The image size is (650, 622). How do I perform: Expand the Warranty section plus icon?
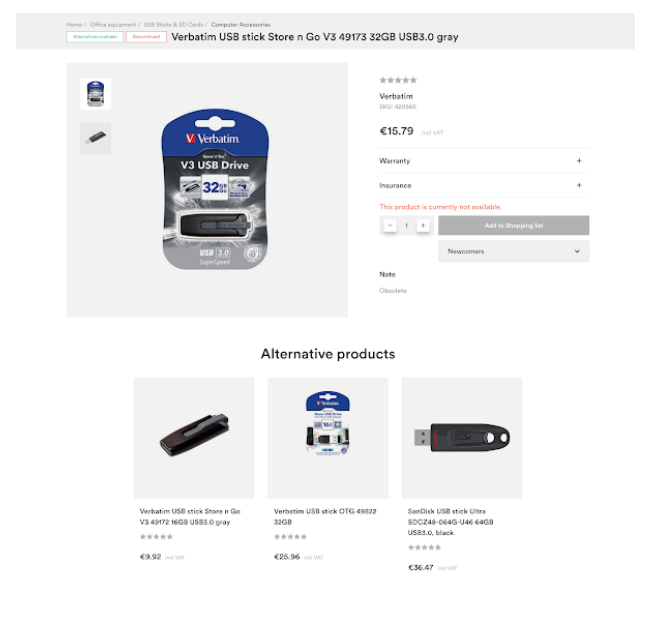tap(579, 161)
